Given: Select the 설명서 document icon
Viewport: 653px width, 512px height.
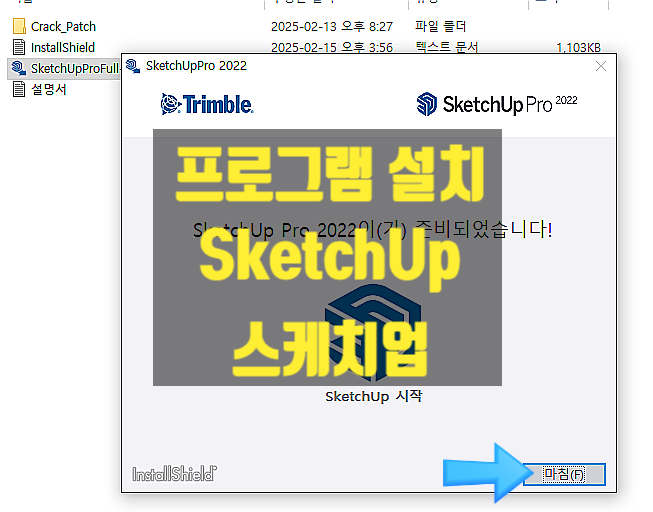Looking at the screenshot, I should pyautogui.click(x=19, y=89).
